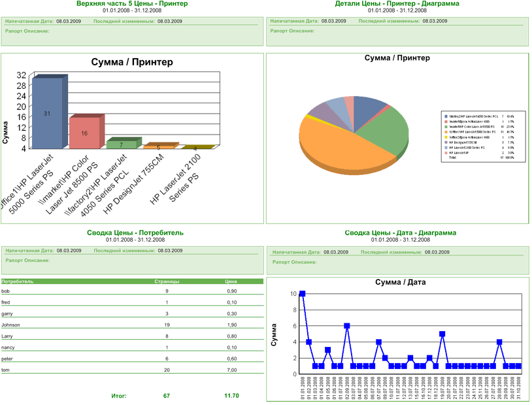The width and height of the screenshot is (532, 405).
Task: Select the "garry" row name
Action: tap(7, 314)
